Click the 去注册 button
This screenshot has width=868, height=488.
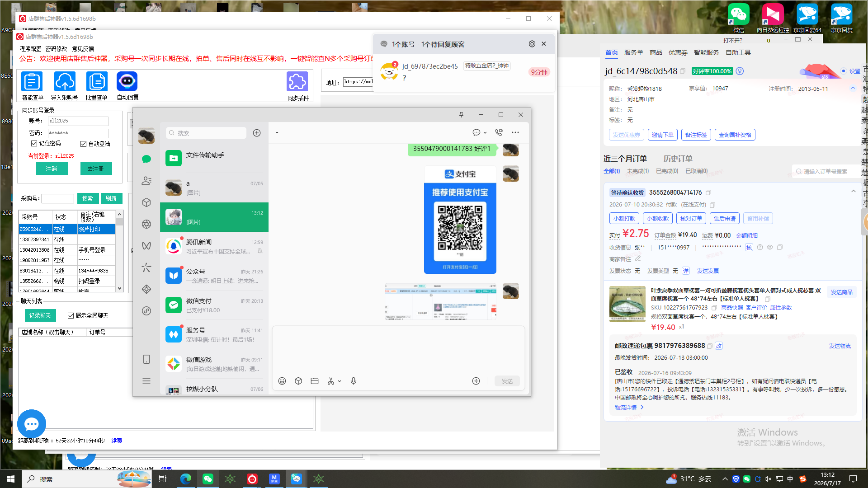tap(96, 169)
